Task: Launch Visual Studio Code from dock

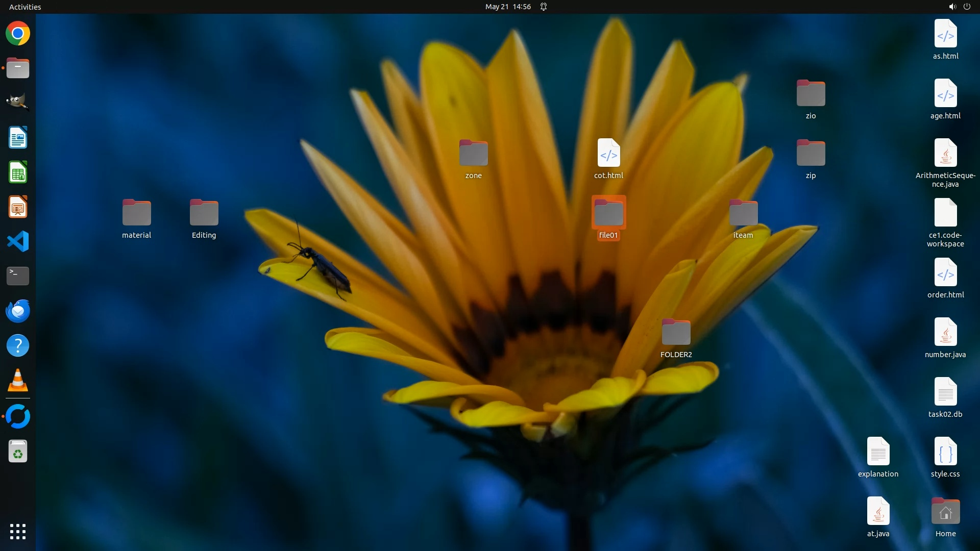Action: [18, 241]
